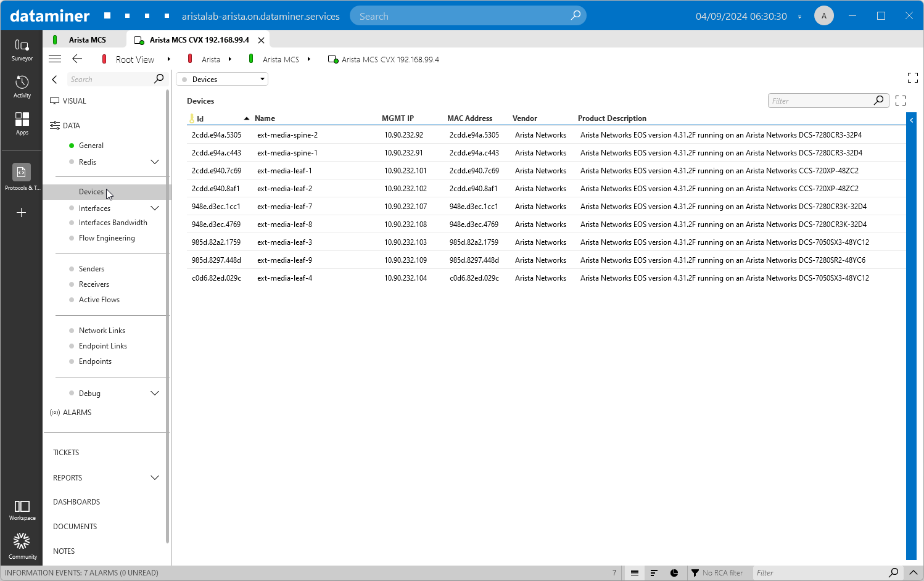The image size is (924, 581).
Task: Expand the Debug section chevron
Action: point(155,393)
